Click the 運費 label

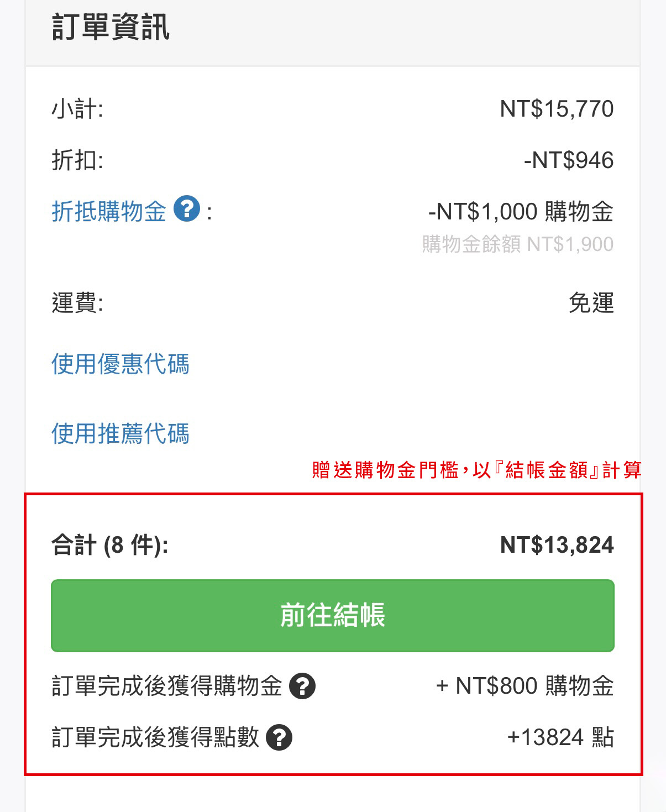click(77, 303)
